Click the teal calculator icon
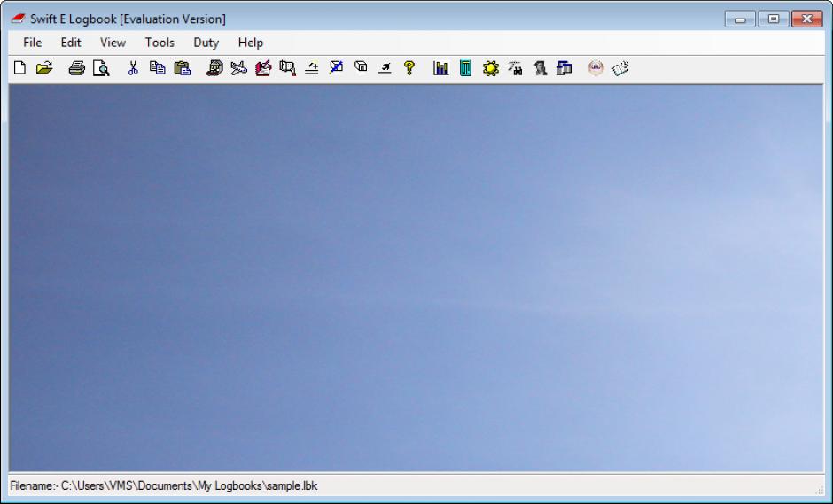The image size is (833, 504). 465,68
